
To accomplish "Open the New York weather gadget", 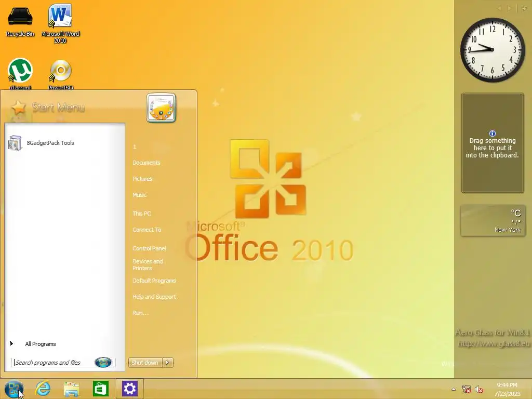I will [493, 220].
